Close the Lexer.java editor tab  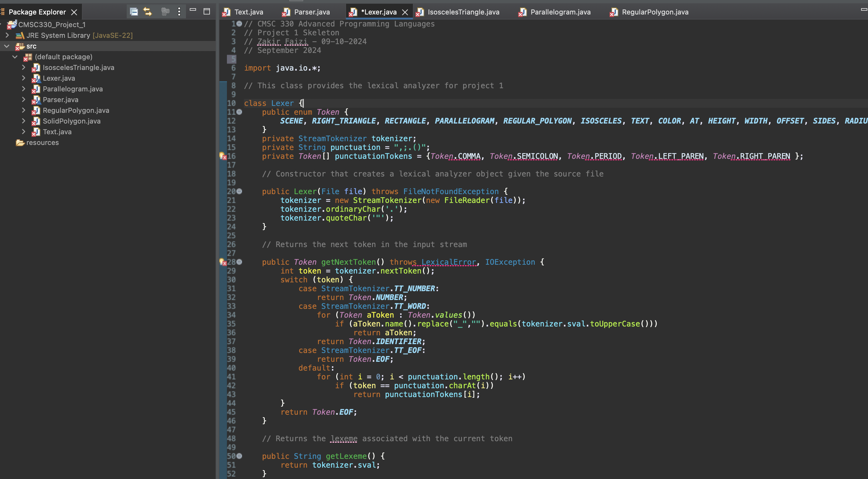(405, 12)
